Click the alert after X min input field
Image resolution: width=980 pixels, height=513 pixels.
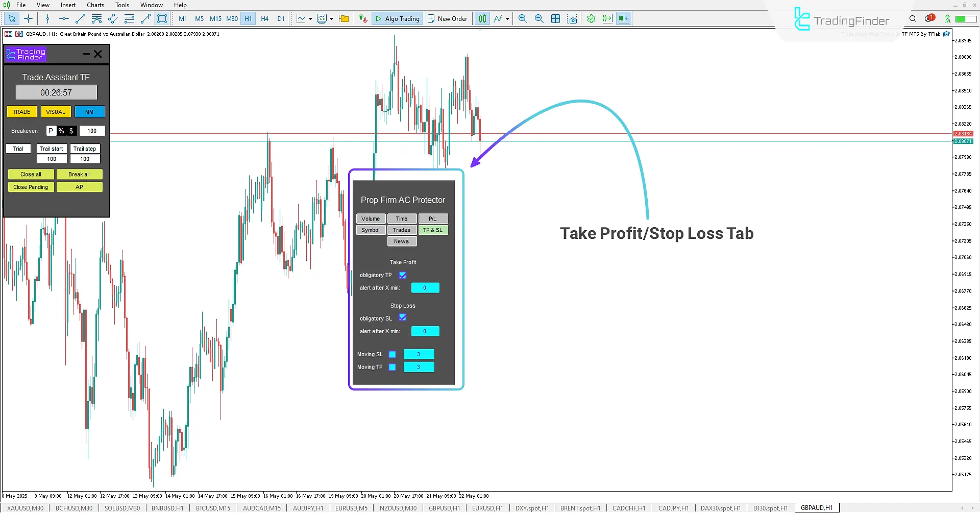click(x=425, y=287)
